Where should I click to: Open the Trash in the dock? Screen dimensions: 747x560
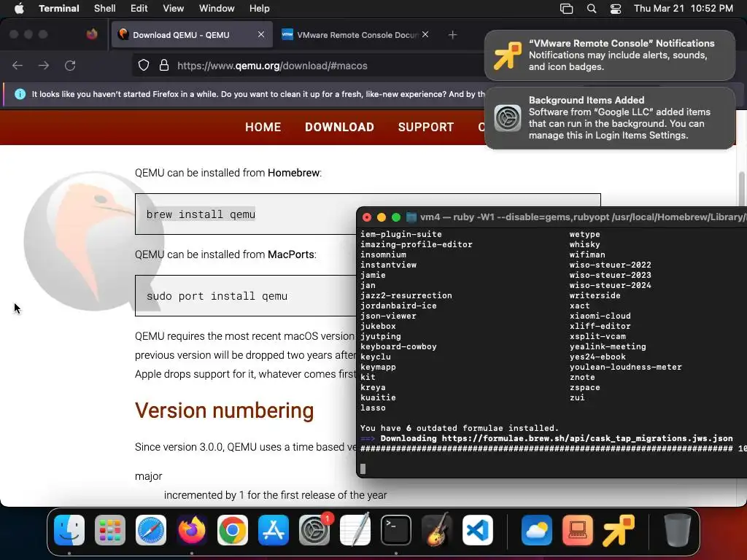[678, 530]
